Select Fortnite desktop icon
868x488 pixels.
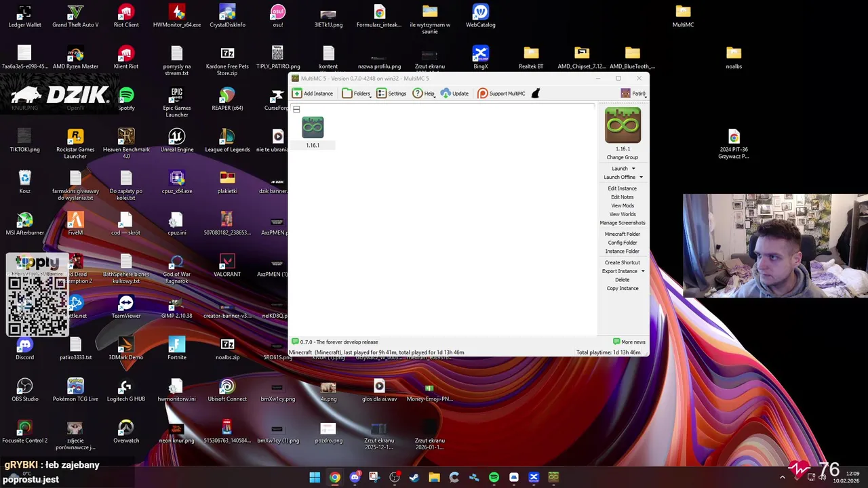click(x=177, y=349)
